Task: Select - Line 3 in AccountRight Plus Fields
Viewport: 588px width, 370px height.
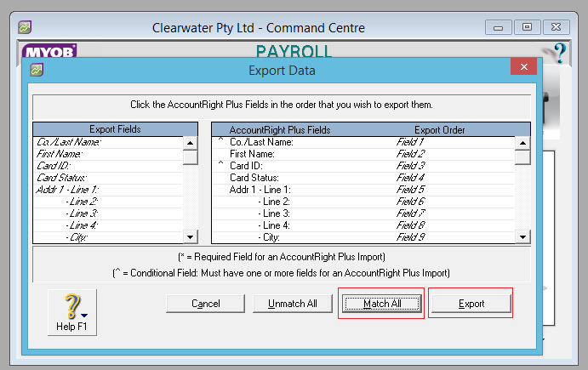Action: point(274,213)
